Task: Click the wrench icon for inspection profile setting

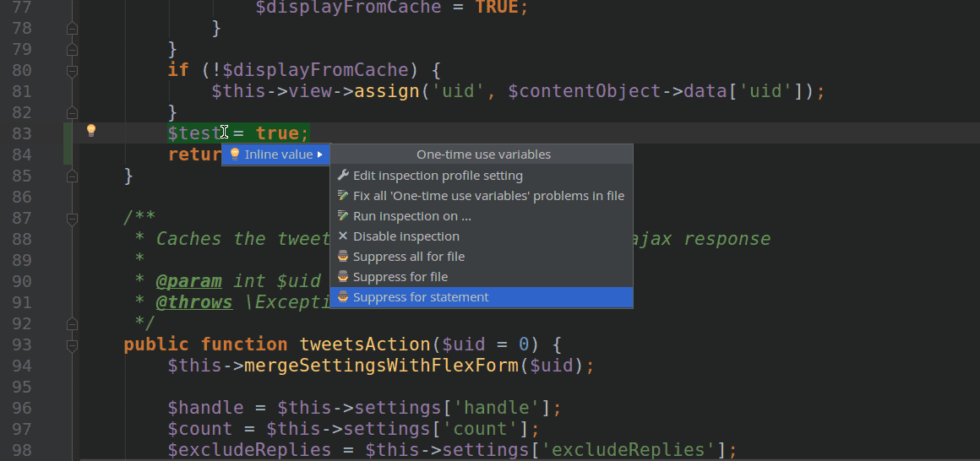Action: pyautogui.click(x=342, y=176)
